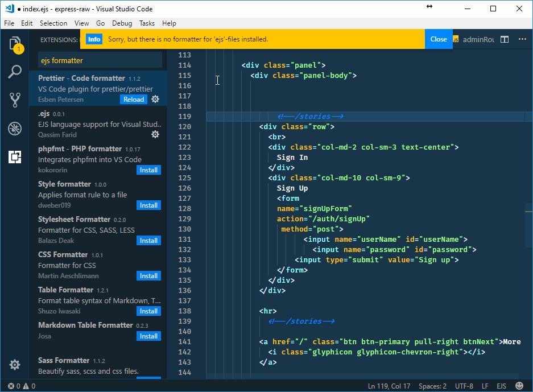
Task: Open the Debug view icon
Action: (15, 129)
